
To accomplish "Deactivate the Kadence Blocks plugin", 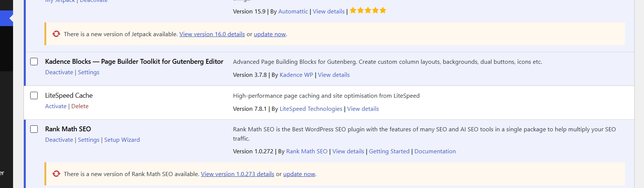I will pos(59,72).
